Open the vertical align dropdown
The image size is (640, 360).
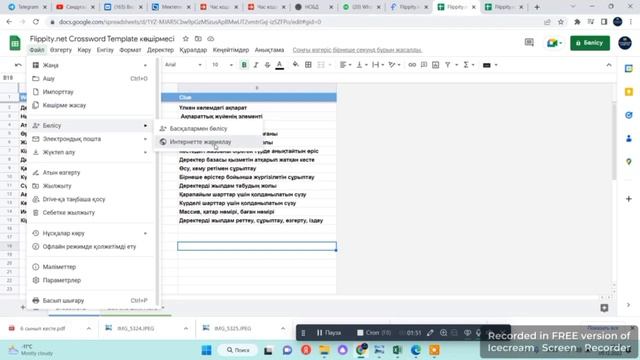(362, 65)
